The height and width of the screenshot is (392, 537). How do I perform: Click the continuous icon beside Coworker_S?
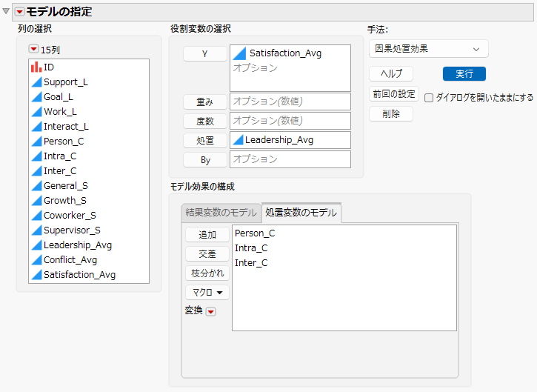(36, 216)
